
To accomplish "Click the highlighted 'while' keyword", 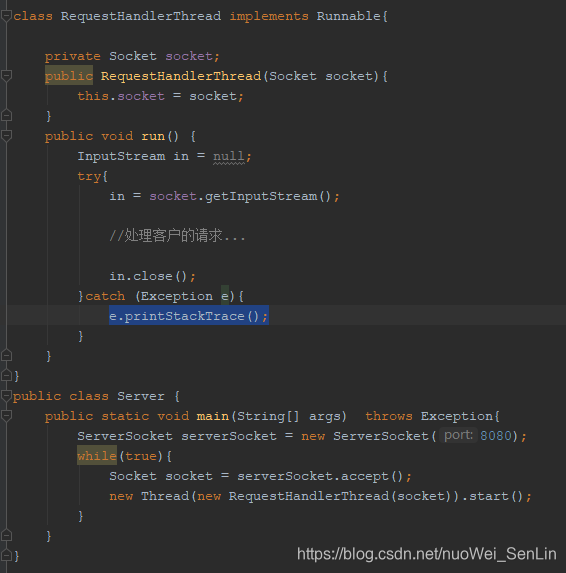I will [x=97, y=456].
